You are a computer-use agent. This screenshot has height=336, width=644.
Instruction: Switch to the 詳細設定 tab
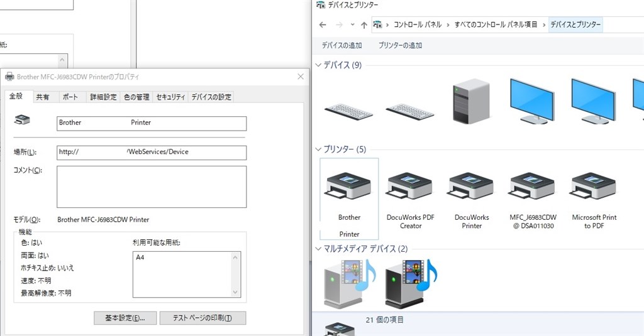pos(104,97)
